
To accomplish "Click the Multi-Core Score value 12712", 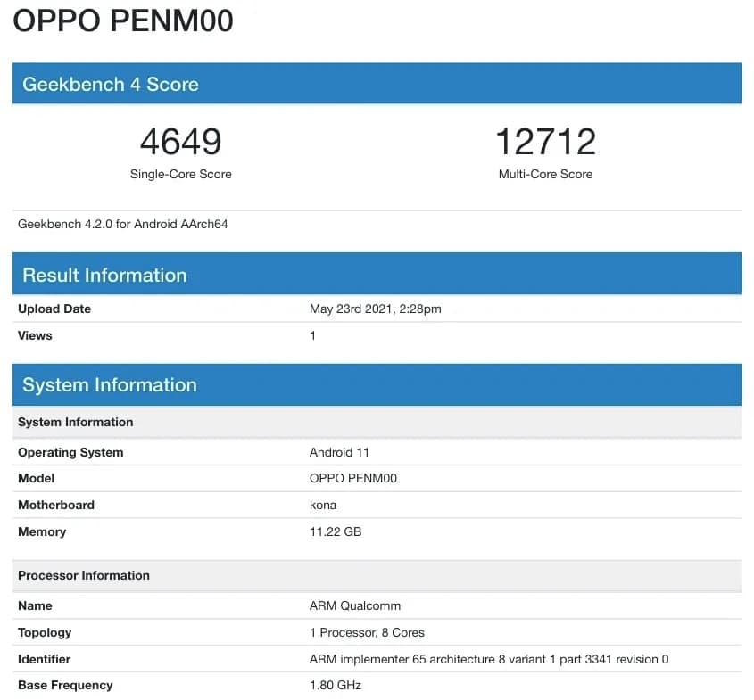I will tap(545, 141).
